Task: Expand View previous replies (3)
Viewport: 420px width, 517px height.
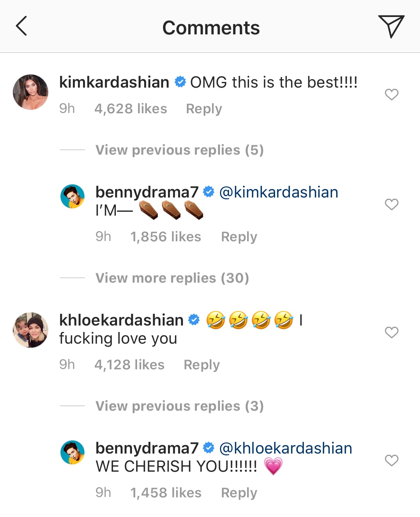Action: [x=180, y=406]
